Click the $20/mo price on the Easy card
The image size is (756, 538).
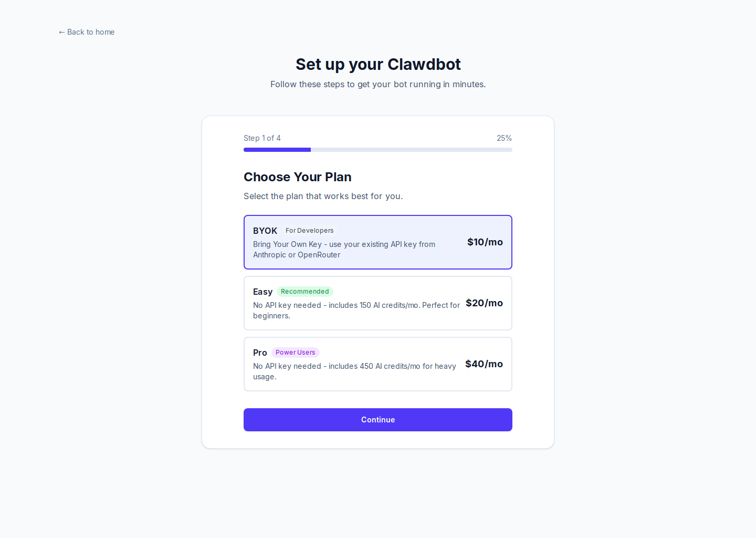[484, 303]
